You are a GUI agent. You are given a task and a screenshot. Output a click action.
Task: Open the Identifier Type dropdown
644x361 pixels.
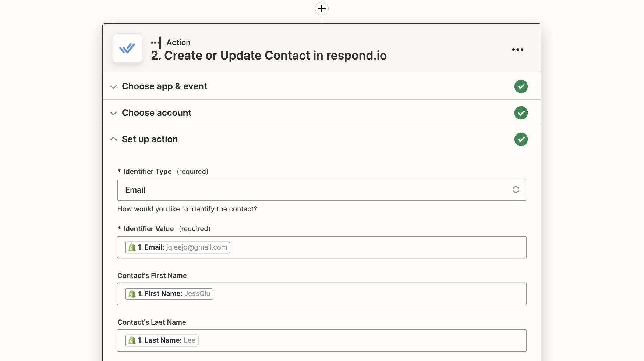click(x=321, y=190)
